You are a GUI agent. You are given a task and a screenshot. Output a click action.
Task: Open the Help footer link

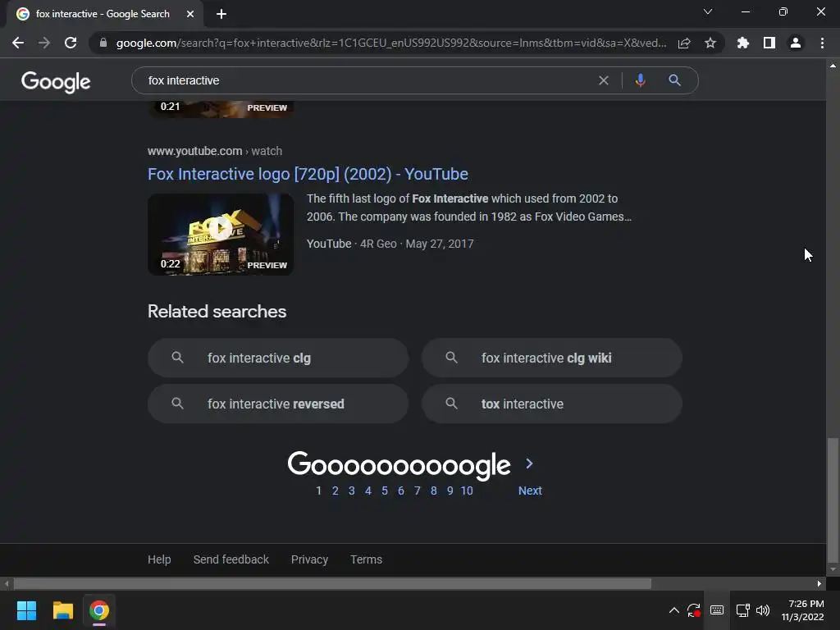pyautogui.click(x=159, y=559)
